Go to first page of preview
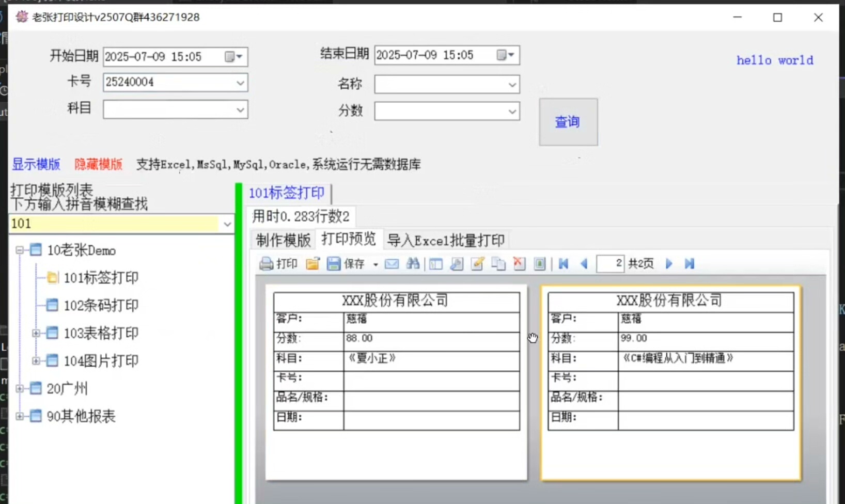 click(x=564, y=264)
